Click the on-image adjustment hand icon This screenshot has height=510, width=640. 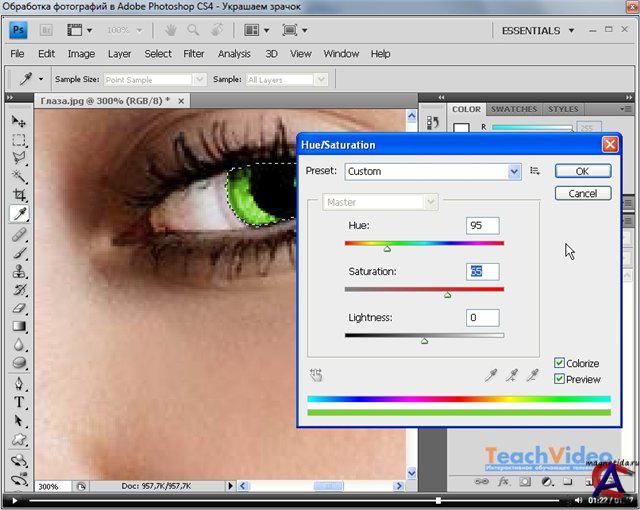coord(317,375)
